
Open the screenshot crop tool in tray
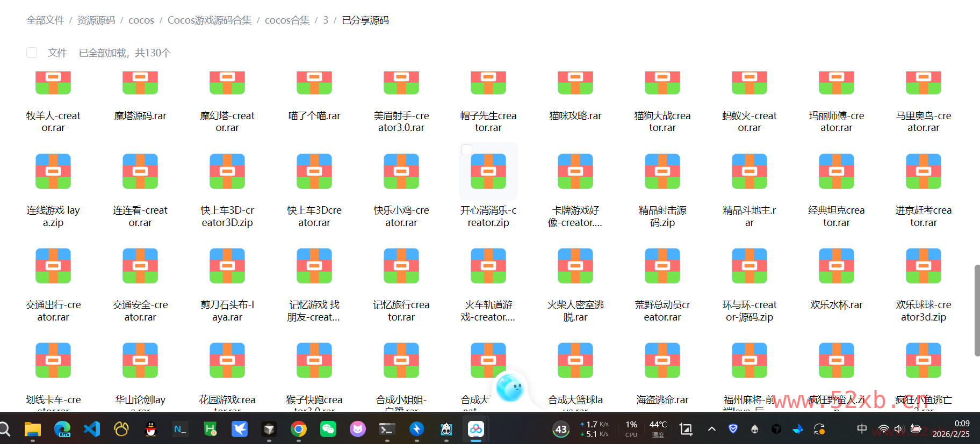click(x=686, y=429)
